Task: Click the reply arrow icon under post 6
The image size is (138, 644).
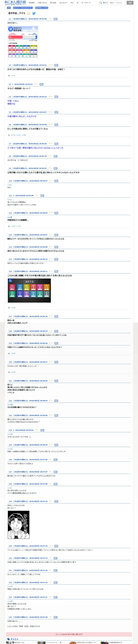Action: [x=9, y=135]
